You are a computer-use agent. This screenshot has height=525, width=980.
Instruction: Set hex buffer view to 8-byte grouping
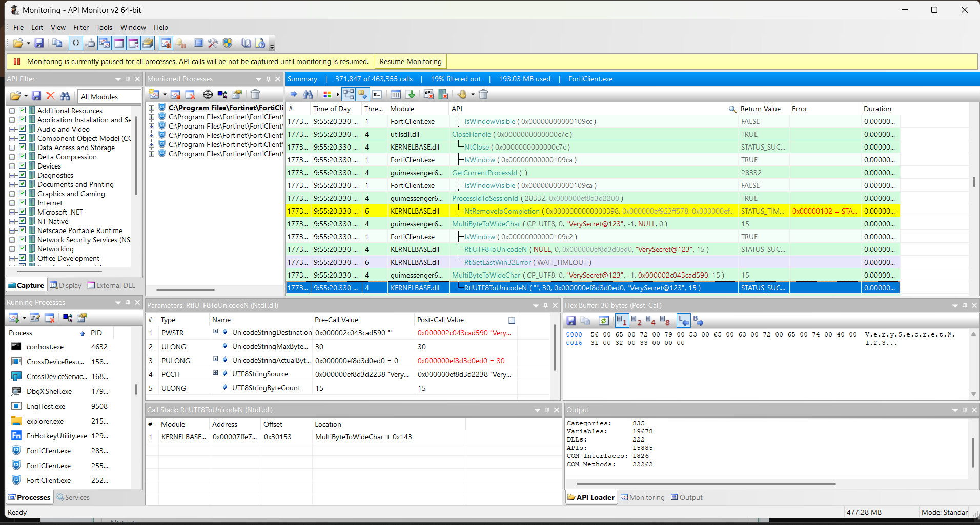point(665,321)
